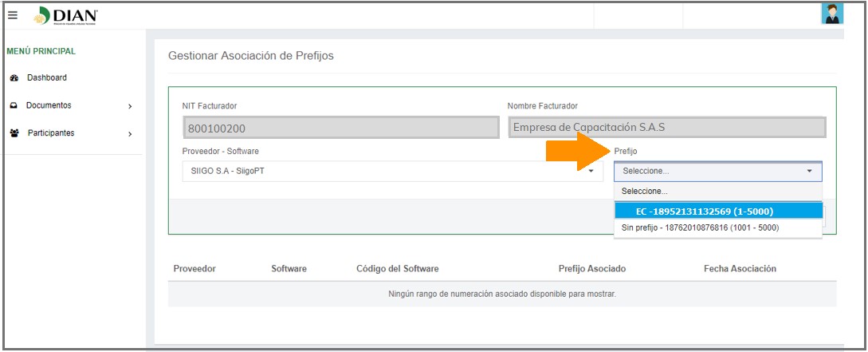Click the Fecha Asociación column header
The height and width of the screenshot is (352, 868).
(739, 269)
